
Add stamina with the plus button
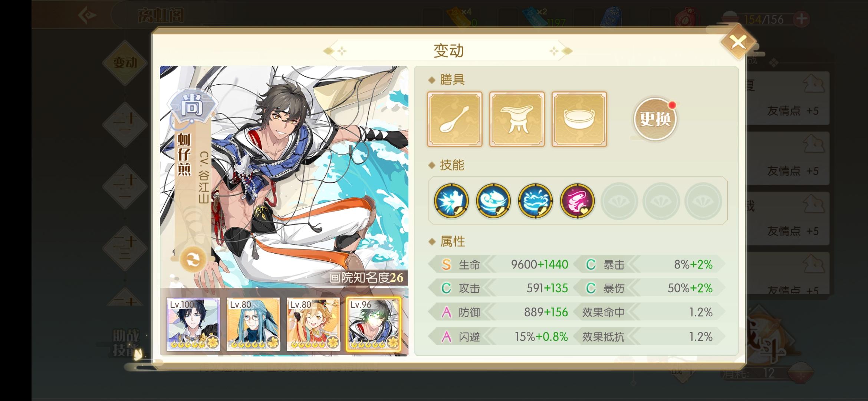click(x=802, y=19)
